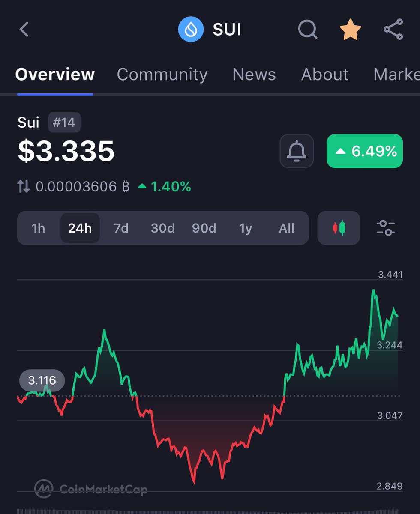The image size is (420, 514).
Task: Set the chart to 1y range
Action: 246,228
